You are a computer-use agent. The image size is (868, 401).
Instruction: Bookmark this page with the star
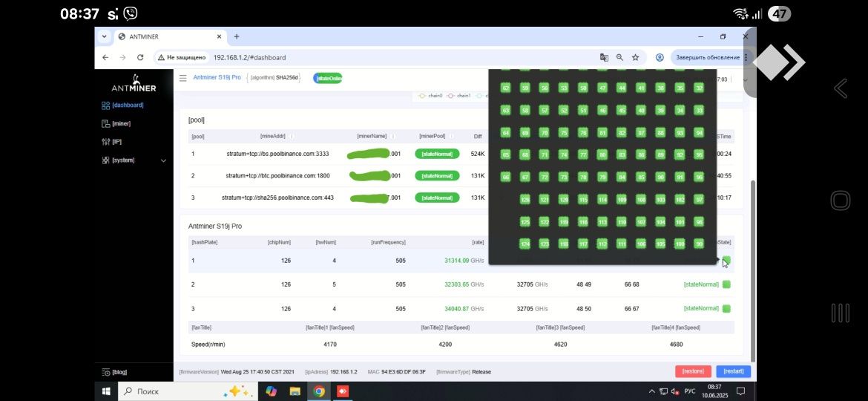click(636, 57)
